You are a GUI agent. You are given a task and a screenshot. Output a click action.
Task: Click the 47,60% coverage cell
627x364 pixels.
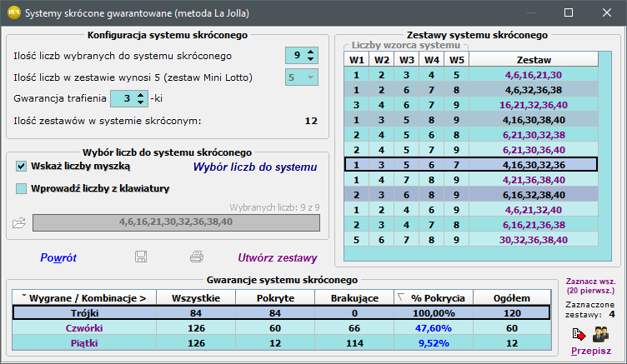click(x=434, y=328)
